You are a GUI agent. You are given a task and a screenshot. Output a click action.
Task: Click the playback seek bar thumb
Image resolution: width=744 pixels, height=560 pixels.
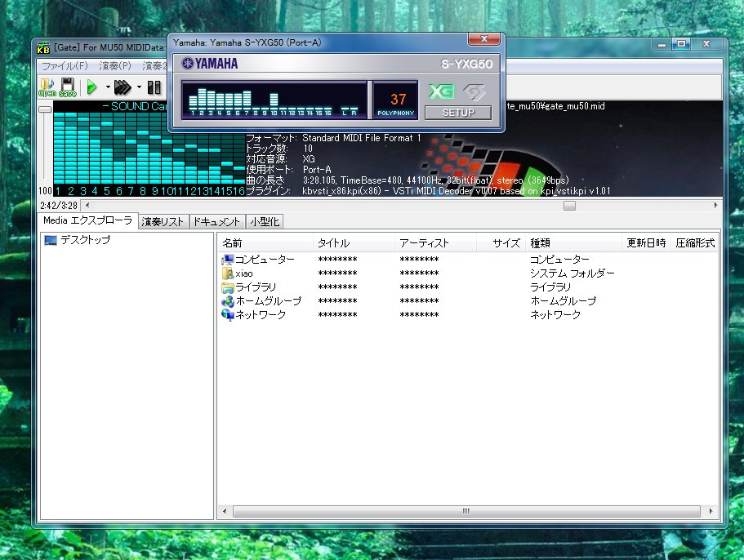pyautogui.click(x=569, y=206)
